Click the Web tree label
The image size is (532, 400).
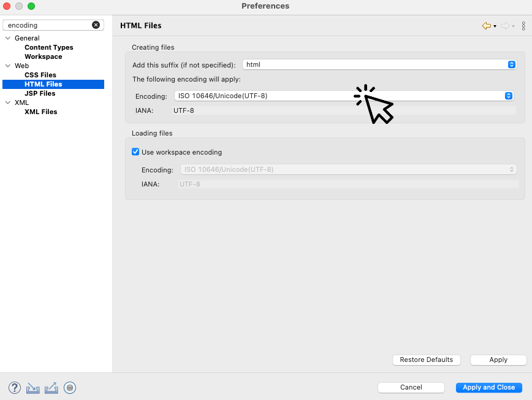tap(21, 66)
